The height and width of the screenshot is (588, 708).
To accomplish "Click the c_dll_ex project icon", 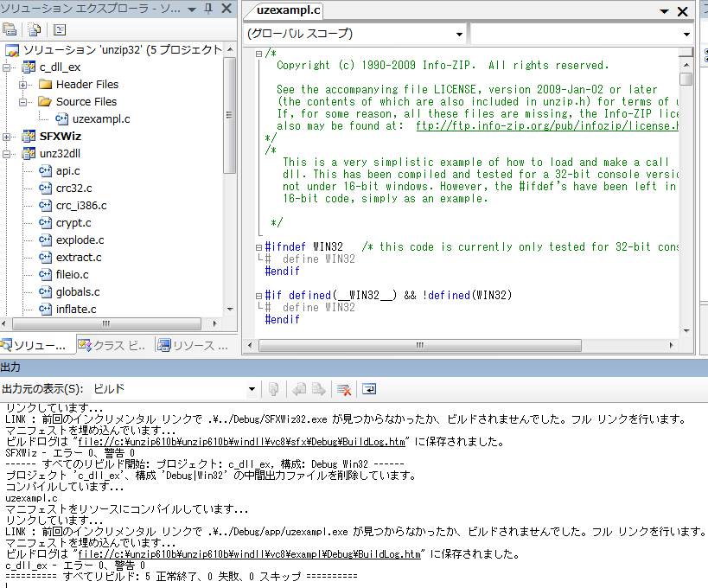I will pos(29,67).
